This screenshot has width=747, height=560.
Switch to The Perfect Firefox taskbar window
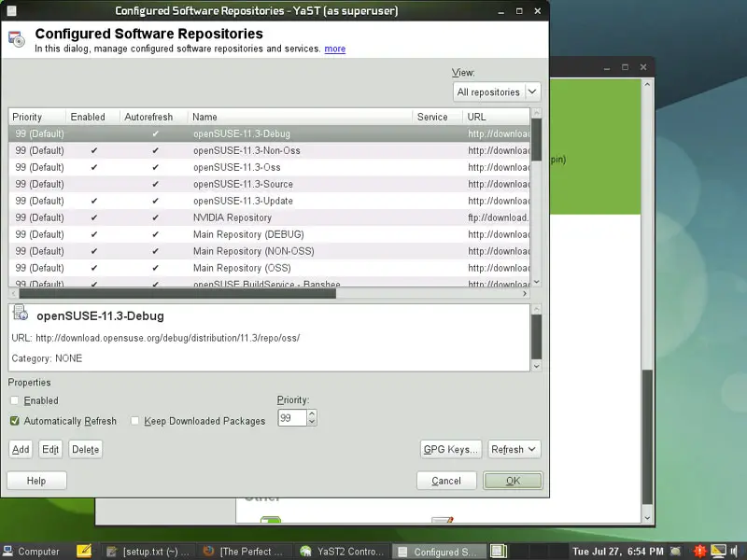pyautogui.click(x=243, y=552)
